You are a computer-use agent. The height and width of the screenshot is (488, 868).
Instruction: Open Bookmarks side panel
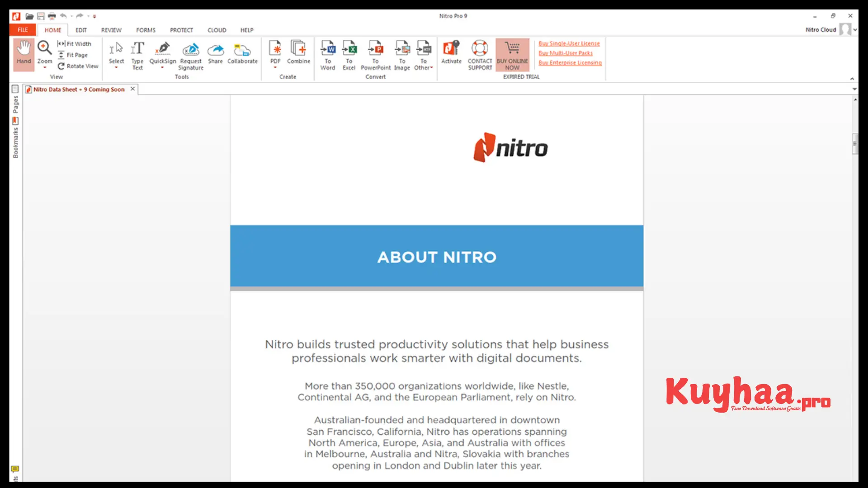click(15, 138)
